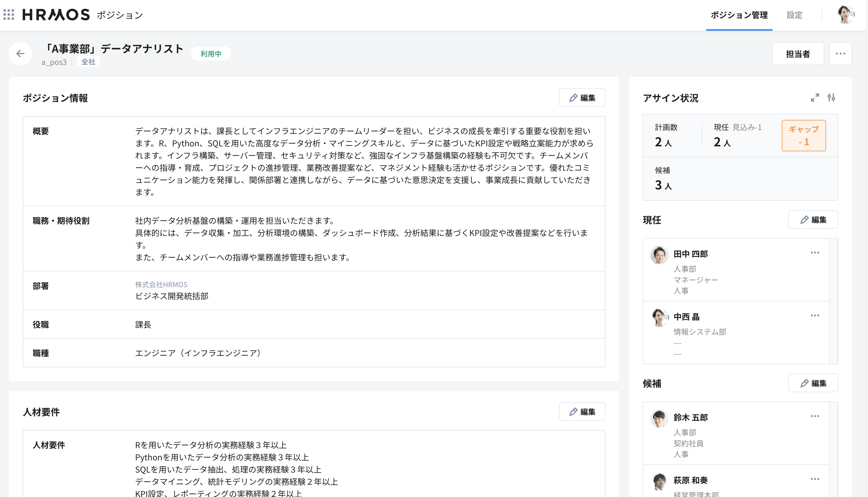868x497 pixels.
Task: Open the options menu for 鈴木五郎
Action: (815, 416)
